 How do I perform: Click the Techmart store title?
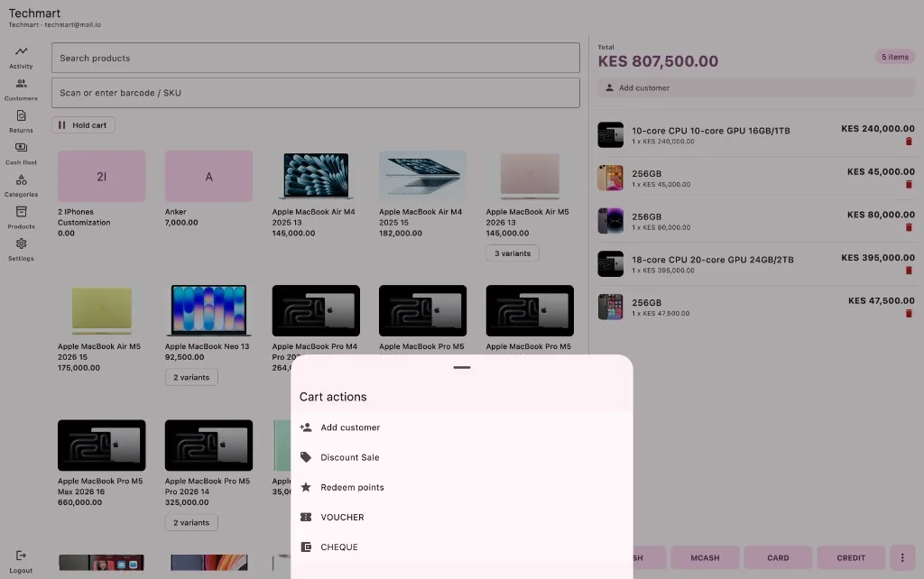[34, 13]
